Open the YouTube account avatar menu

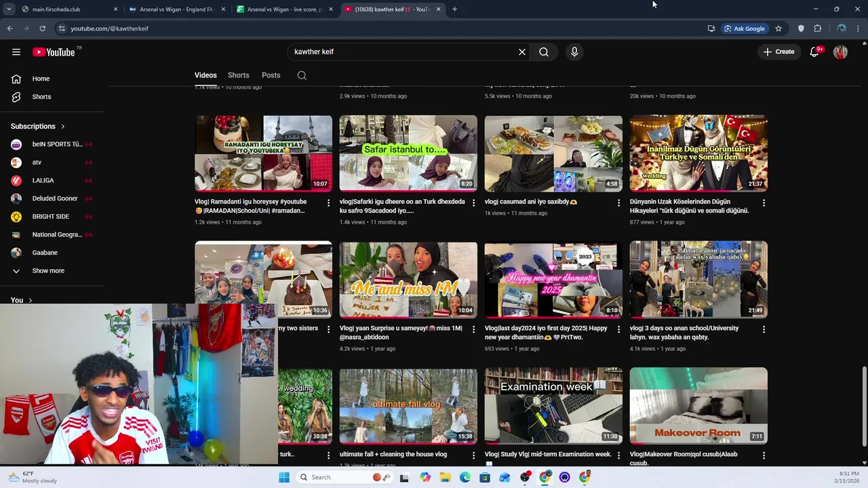[x=840, y=52]
